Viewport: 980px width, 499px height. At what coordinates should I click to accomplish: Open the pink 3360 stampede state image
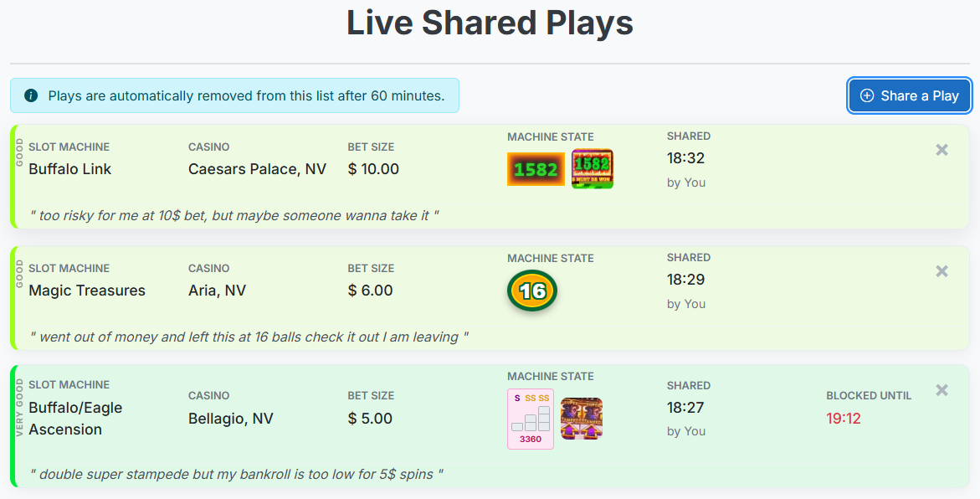click(531, 419)
